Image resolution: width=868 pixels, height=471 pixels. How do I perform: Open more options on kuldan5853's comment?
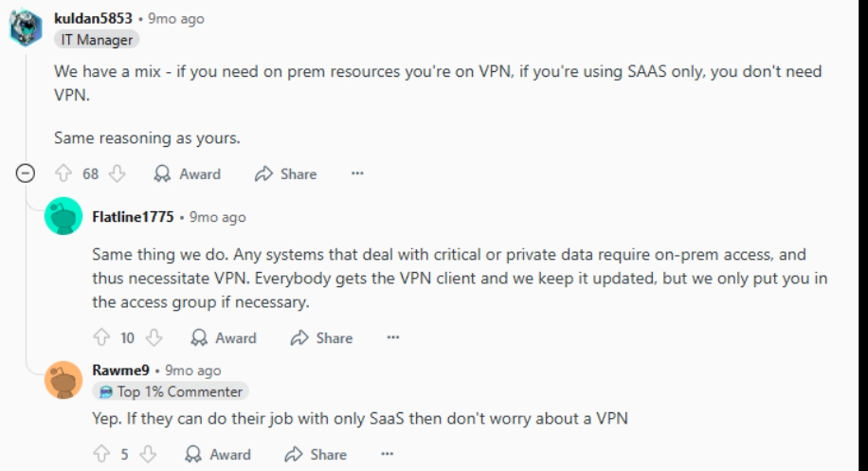click(x=357, y=173)
